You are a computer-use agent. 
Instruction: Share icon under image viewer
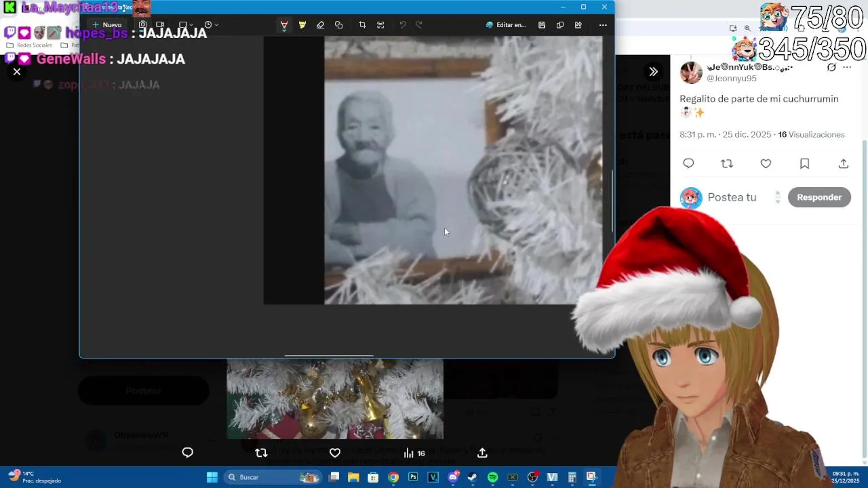point(482,453)
